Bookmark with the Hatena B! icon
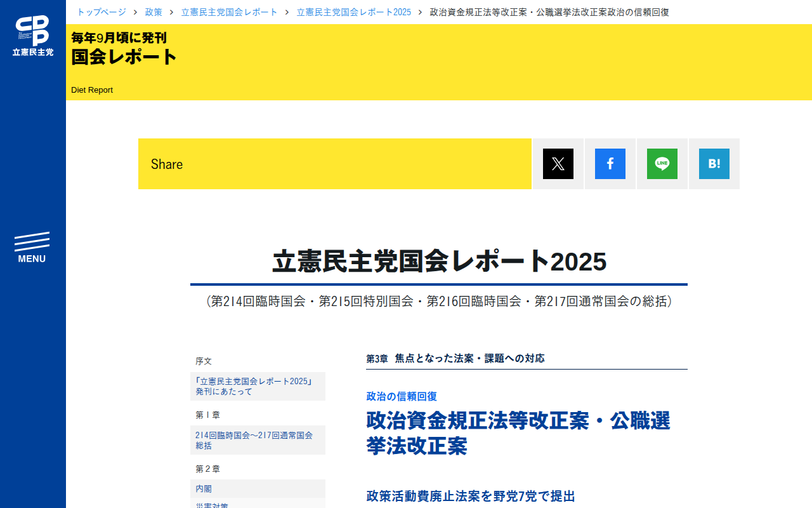 (x=714, y=164)
